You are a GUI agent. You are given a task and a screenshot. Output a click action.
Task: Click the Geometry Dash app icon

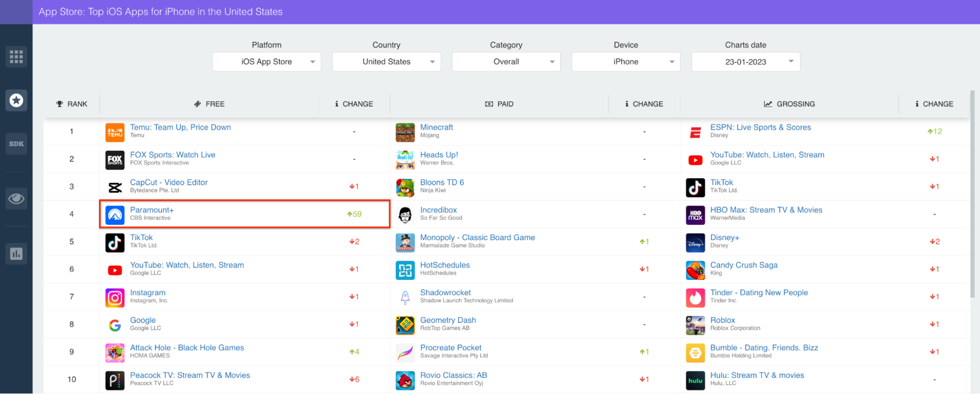[x=405, y=324]
